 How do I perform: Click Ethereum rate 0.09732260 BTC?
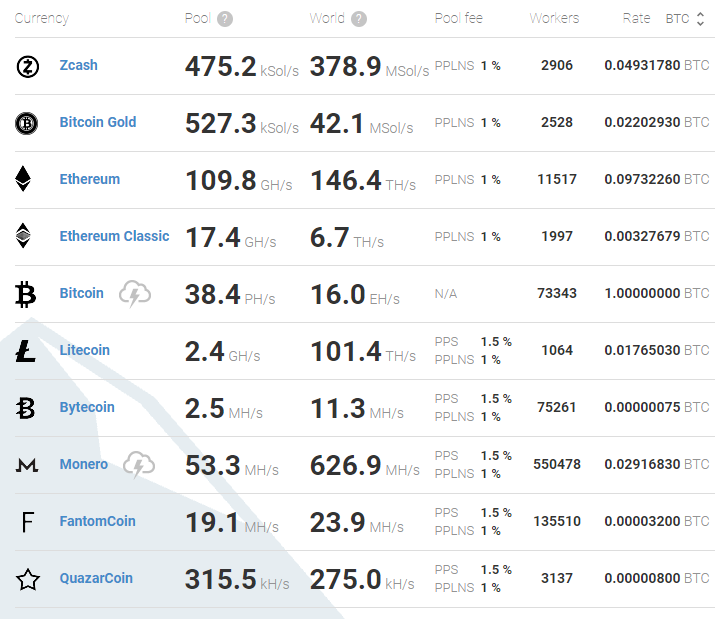coord(657,179)
